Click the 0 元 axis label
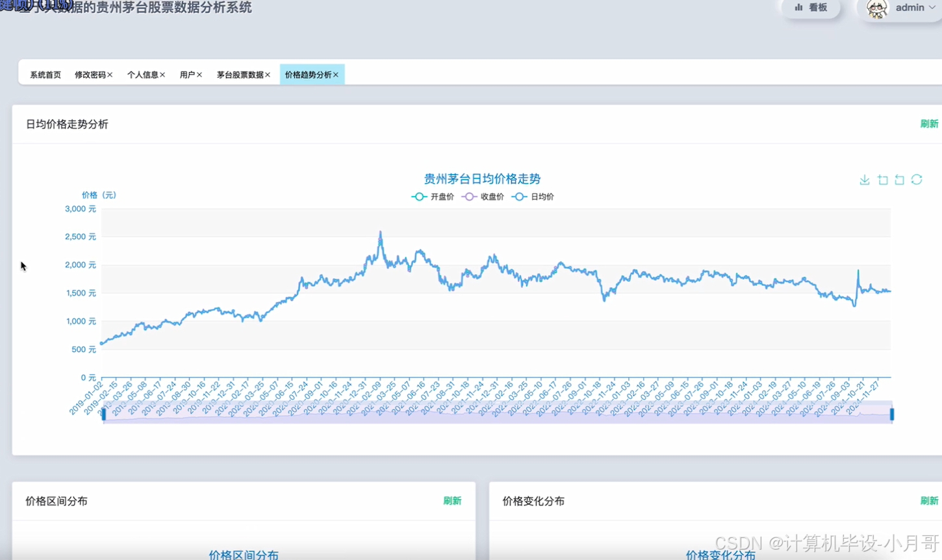This screenshot has width=942, height=560. [88, 377]
